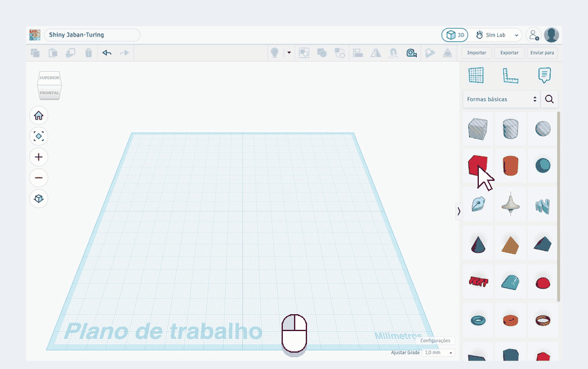Zoom out with the minus button
588x369 pixels.
click(x=39, y=178)
